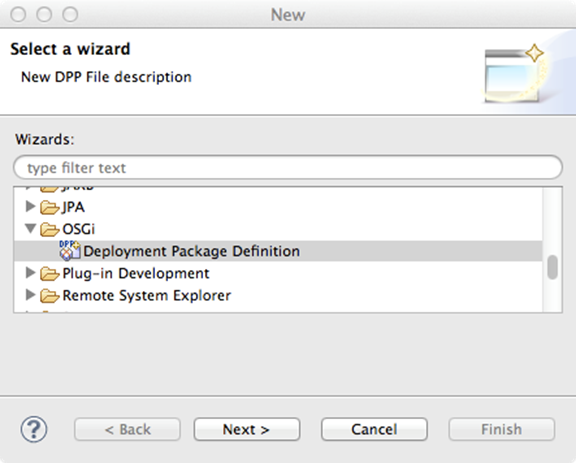
Task: Click the Cancel button
Action: click(374, 429)
